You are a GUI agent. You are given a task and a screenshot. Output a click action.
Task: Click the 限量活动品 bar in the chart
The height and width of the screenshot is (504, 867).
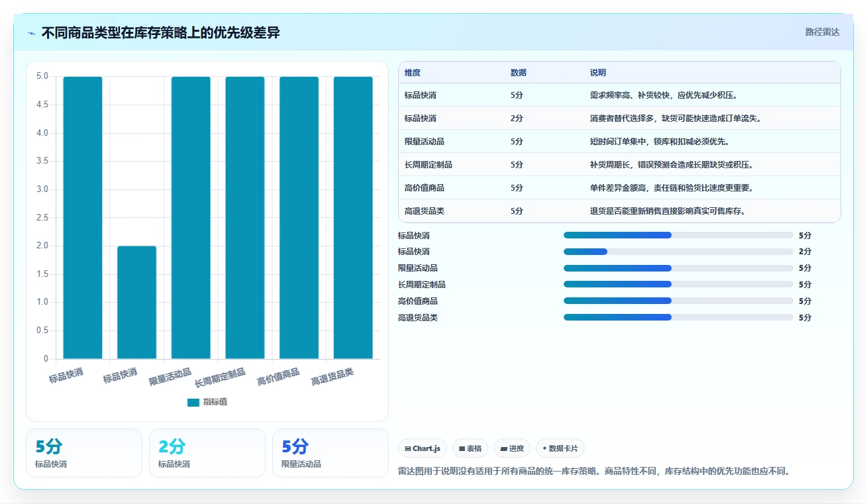pyautogui.click(x=191, y=218)
